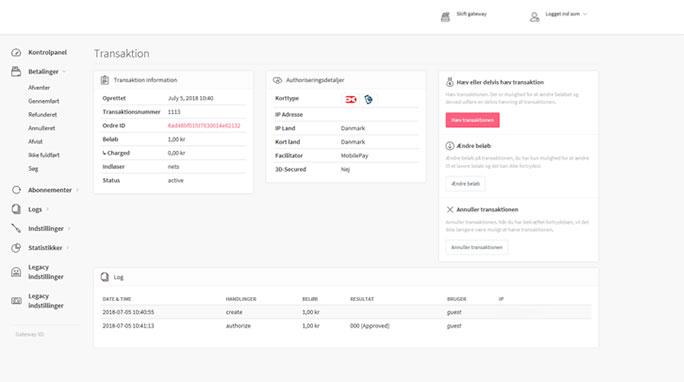Click the Indstillinger wrench icon
This screenshot has height=382, width=684.
(x=16, y=229)
